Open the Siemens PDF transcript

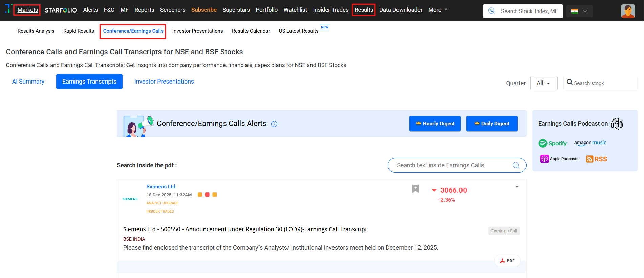(x=507, y=261)
